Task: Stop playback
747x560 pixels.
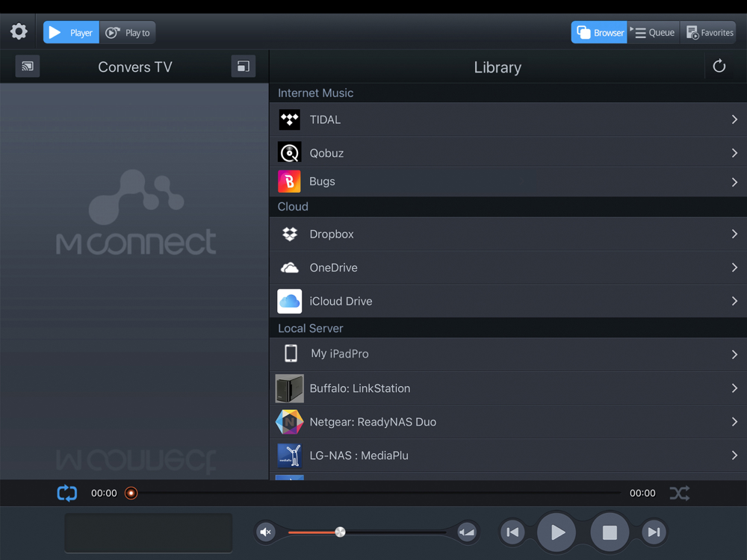Action: click(610, 532)
